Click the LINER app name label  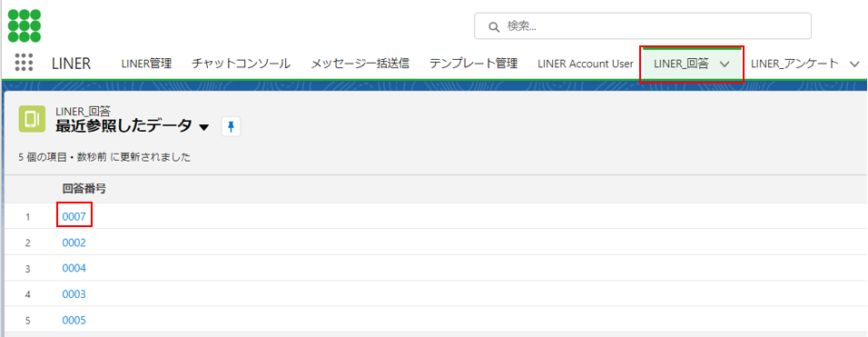(x=72, y=64)
